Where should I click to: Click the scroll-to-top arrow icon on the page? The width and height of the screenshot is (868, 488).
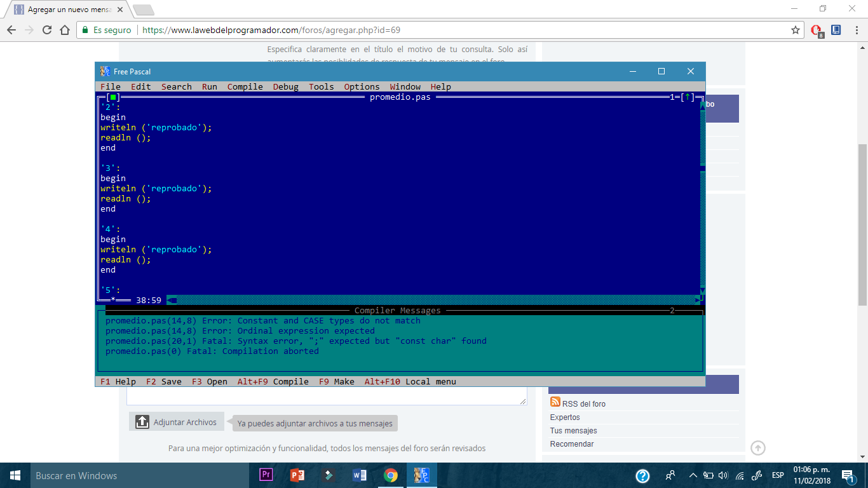click(x=758, y=448)
